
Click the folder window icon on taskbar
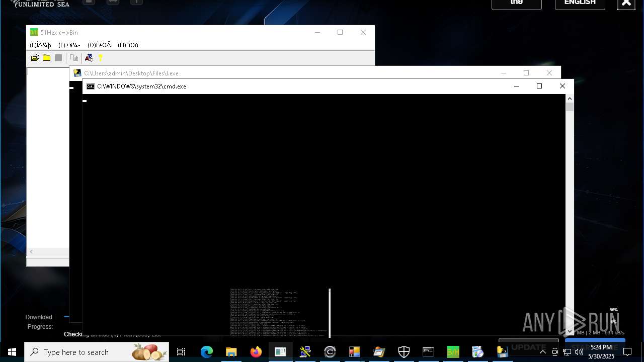[x=379, y=352]
